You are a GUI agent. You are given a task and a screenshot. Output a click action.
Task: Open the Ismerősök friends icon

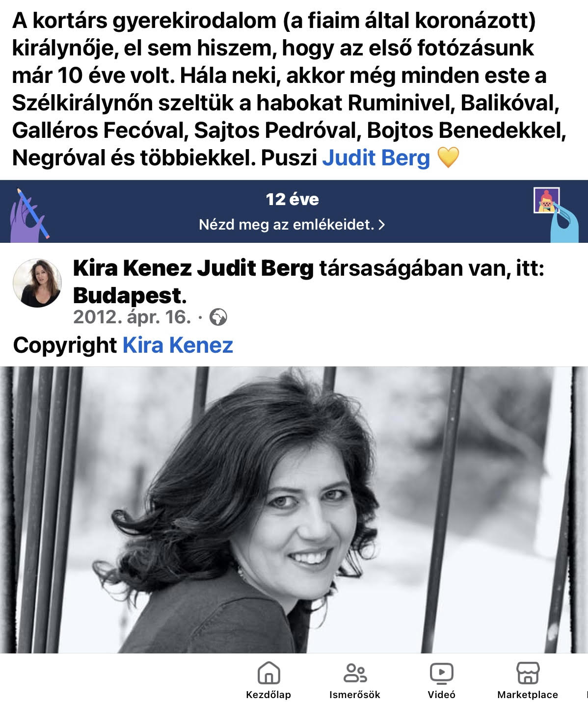pos(355,673)
